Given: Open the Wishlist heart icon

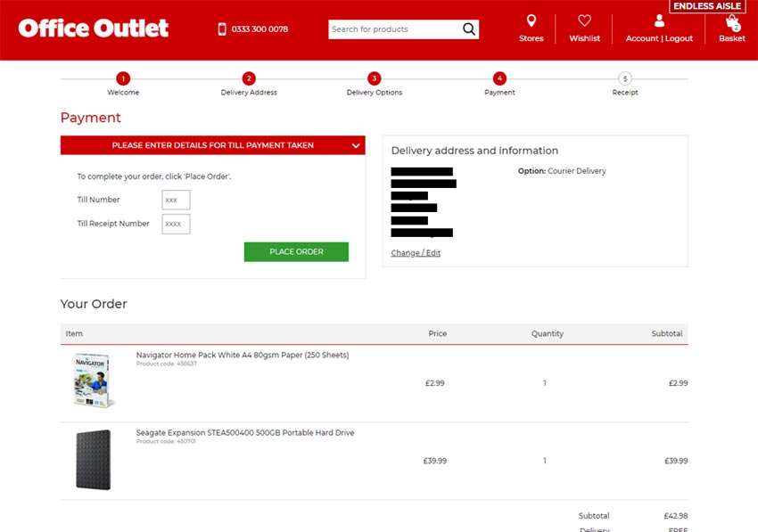Looking at the screenshot, I should point(584,20).
